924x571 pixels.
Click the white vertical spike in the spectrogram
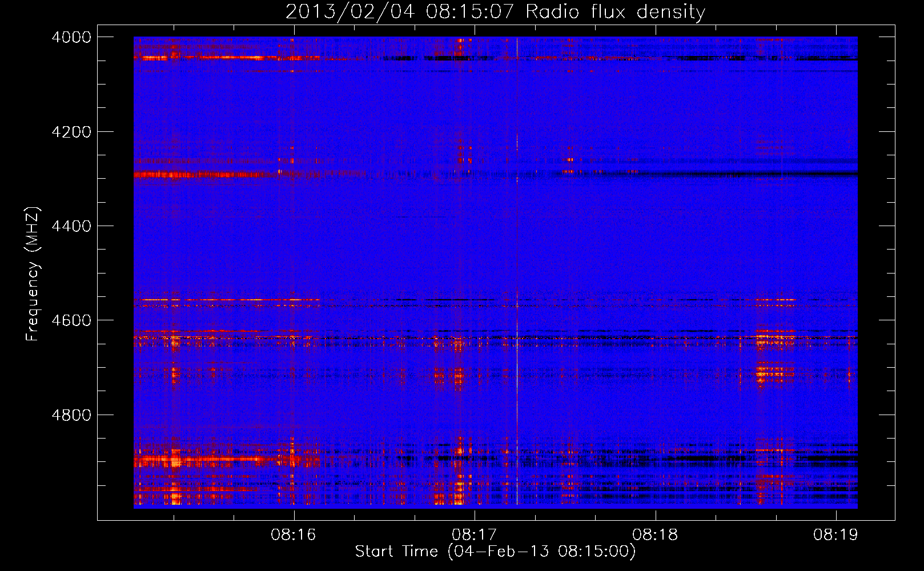517,272
